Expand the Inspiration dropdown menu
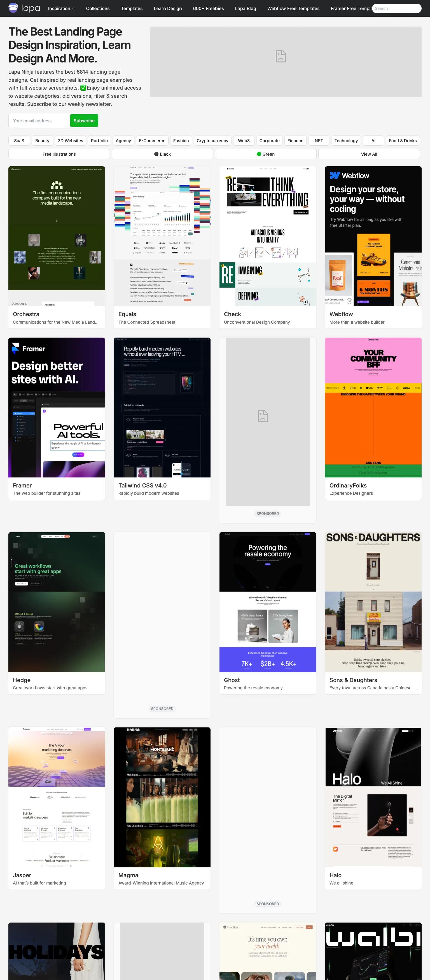The height and width of the screenshot is (980, 430). [x=61, y=8]
